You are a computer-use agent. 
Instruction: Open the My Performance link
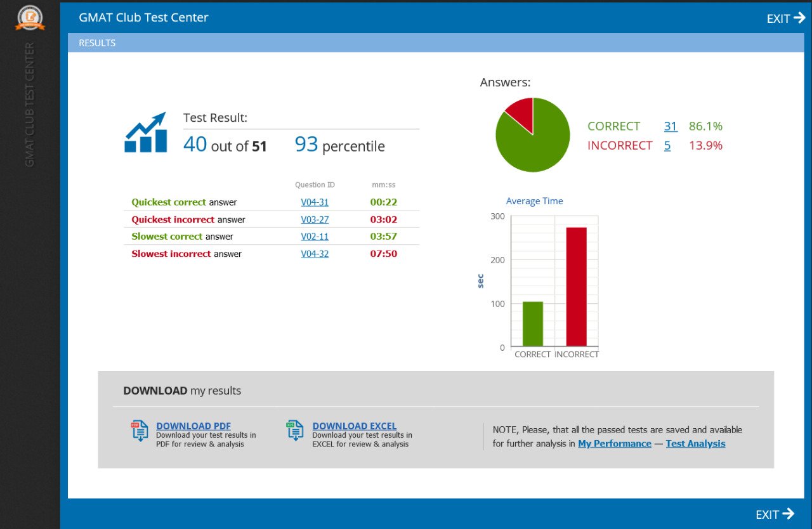coord(615,443)
